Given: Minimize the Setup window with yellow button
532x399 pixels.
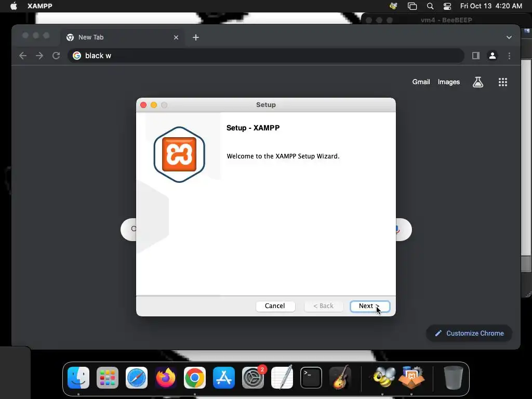Looking at the screenshot, I should (154, 105).
